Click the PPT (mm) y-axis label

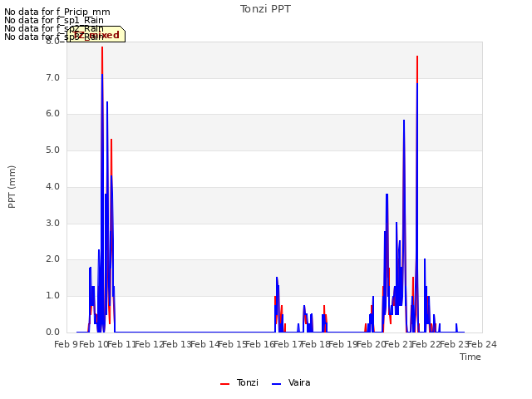(12, 187)
